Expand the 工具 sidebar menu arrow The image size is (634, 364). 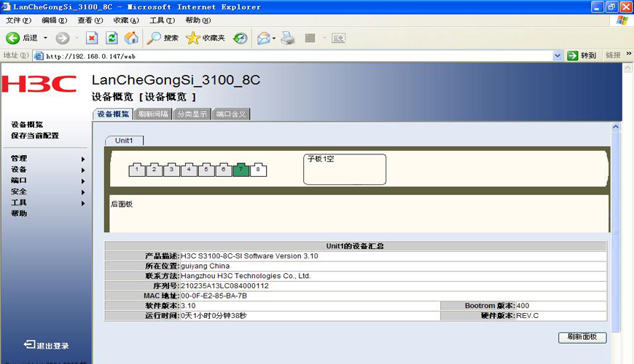83,203
